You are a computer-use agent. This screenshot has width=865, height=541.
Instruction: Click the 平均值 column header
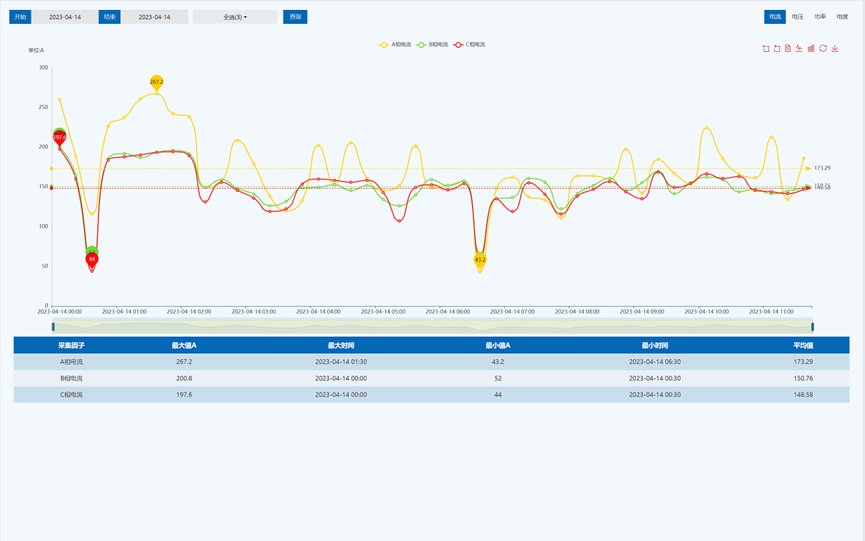(x=803, y=346)
